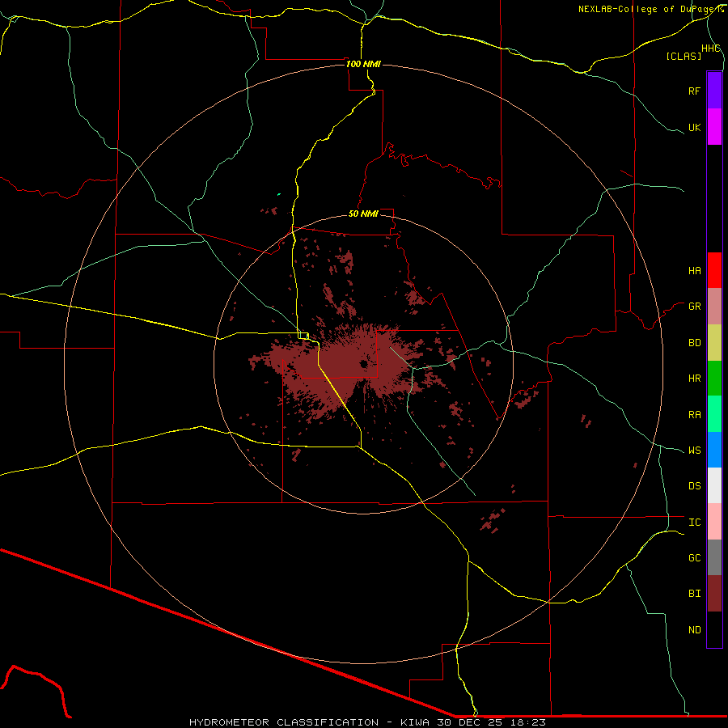Click the BD legend label

click(x=694, y=343)
